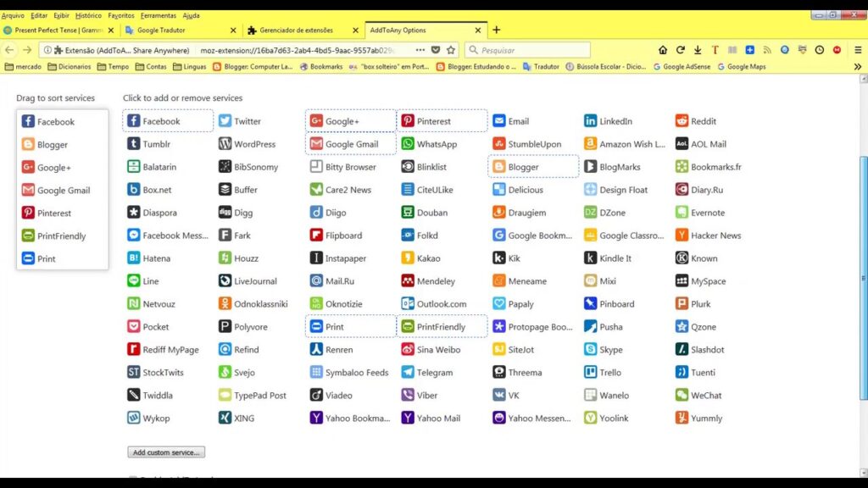Open the Google AdSense bookmark
868x488 pixels.
[x=682, y=67]
